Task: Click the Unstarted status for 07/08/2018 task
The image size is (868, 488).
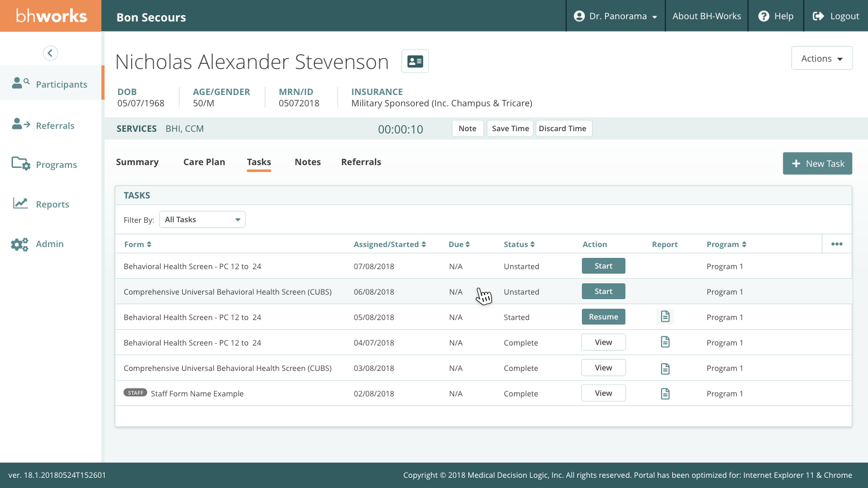Action: pyautogui.click(x=521, y=266)
